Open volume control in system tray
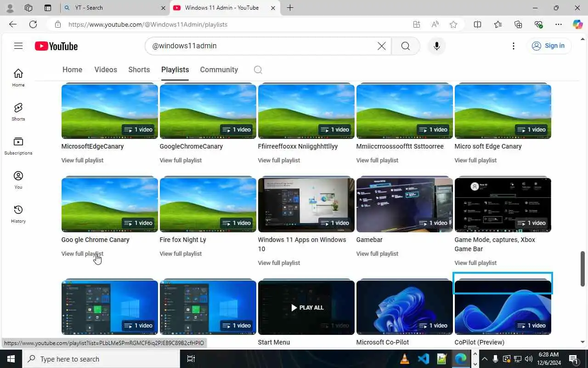Screen dimensions: 588x368 pyautogui.click(x=529, y=359)
